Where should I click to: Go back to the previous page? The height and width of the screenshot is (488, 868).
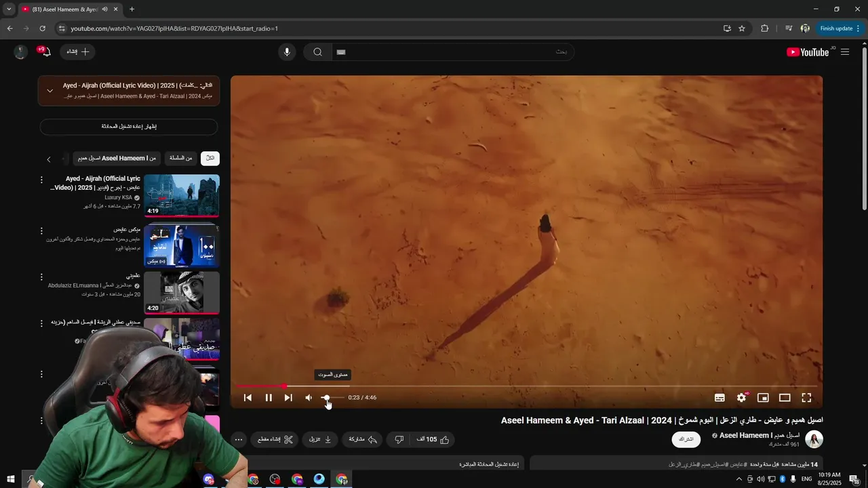pos(9,28)
